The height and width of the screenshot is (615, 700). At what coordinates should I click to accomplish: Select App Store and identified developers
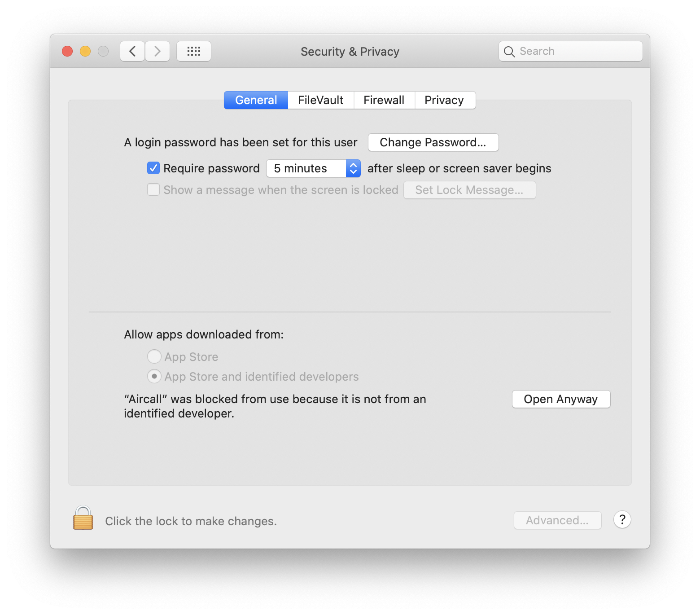click(x=154, y=376)
